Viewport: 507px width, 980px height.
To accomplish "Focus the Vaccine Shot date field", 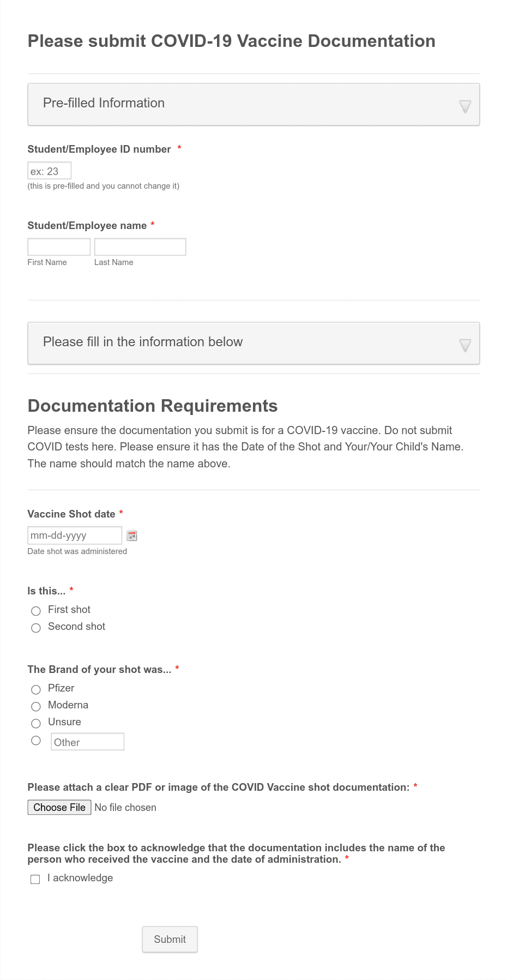I will tap(75, 535).
